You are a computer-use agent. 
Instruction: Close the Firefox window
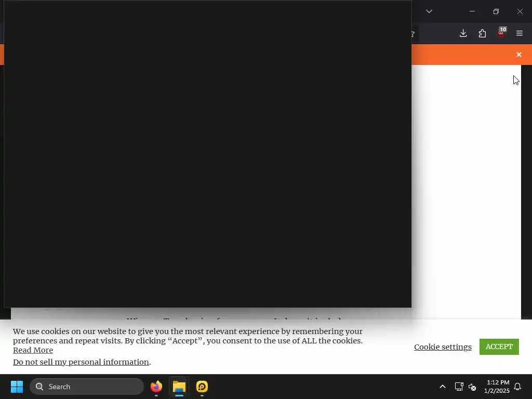click(x=520, y=11)
